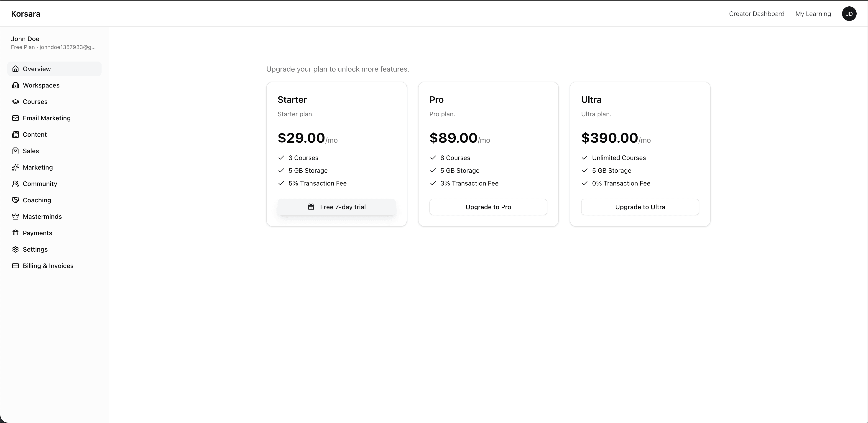Open the JD profile avatar

click(x=849, y=13)
